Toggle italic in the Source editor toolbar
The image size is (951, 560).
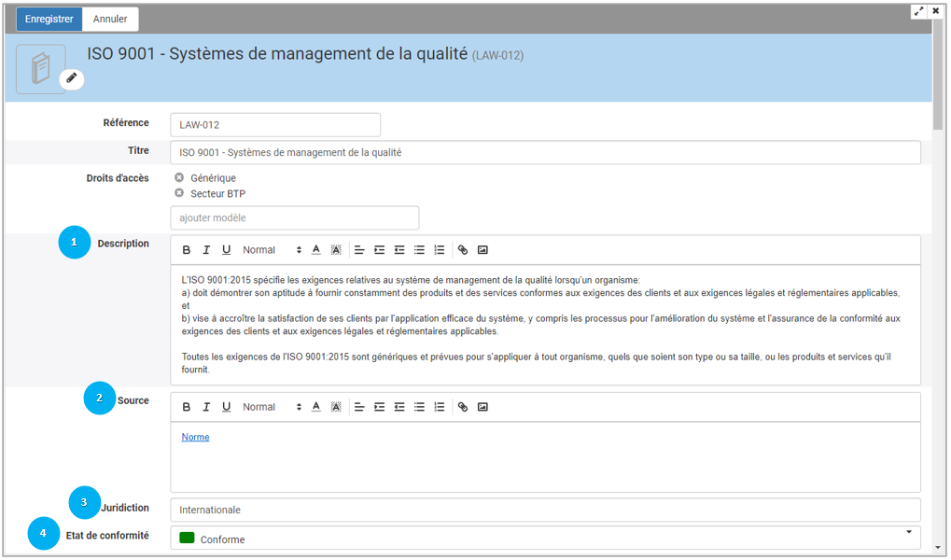(206, 407)
